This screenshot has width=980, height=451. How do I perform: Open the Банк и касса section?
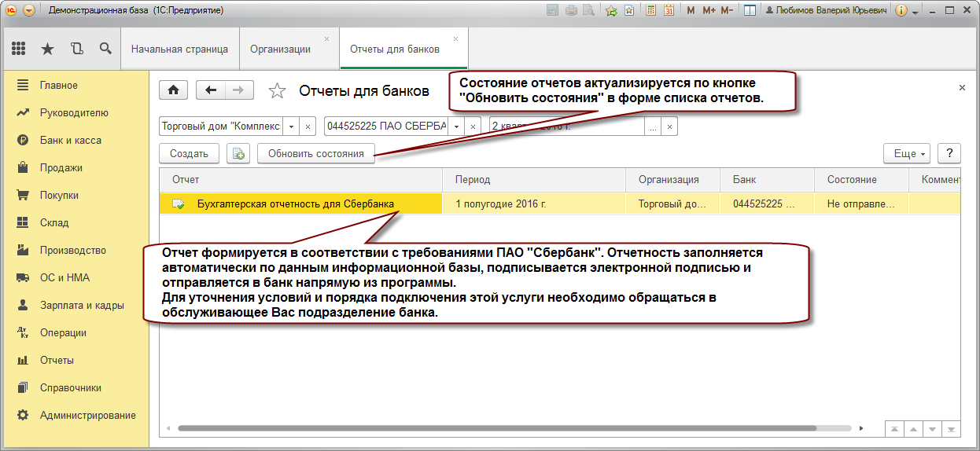pos(70,140)
